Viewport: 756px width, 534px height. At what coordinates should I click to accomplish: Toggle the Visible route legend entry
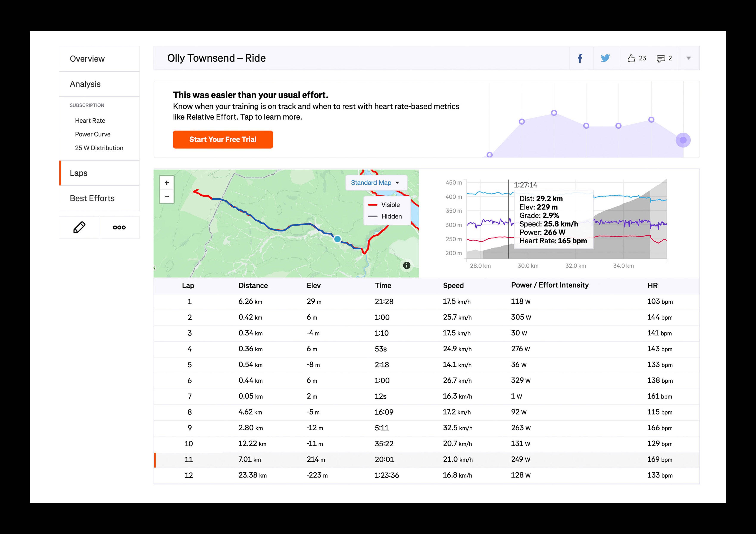click(384, 205)
